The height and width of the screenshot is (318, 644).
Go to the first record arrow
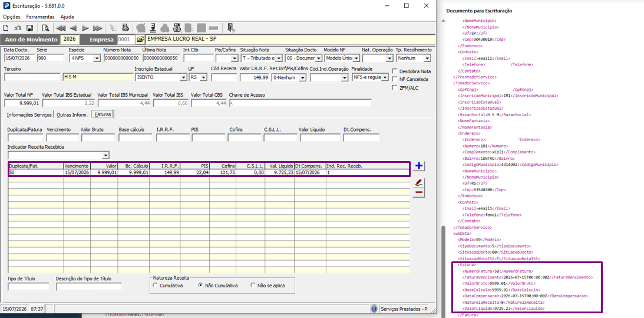pyautogui.click(x=61, y=28)
